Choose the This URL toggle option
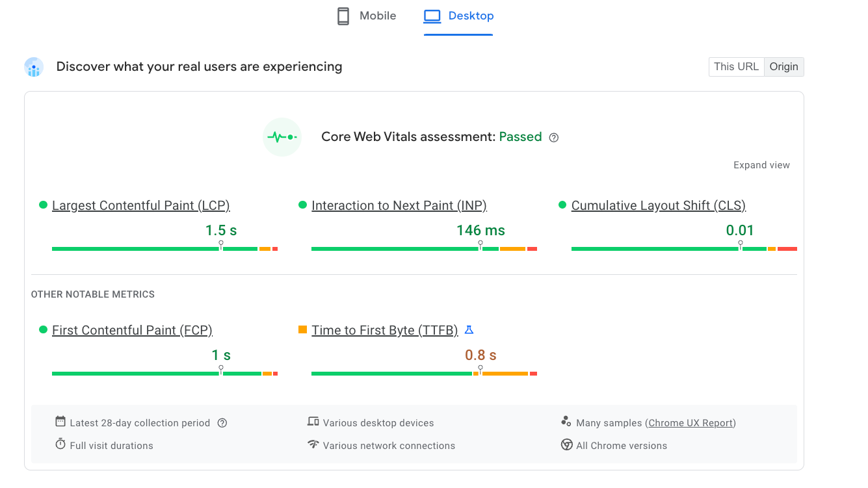Screen dimensions: 868x488 (x=736, y=67)
